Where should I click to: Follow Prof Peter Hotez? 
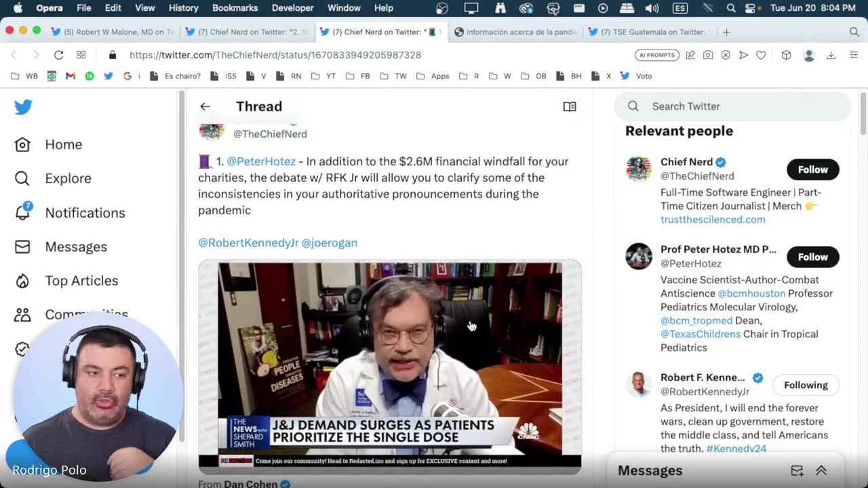pos(812,257)
